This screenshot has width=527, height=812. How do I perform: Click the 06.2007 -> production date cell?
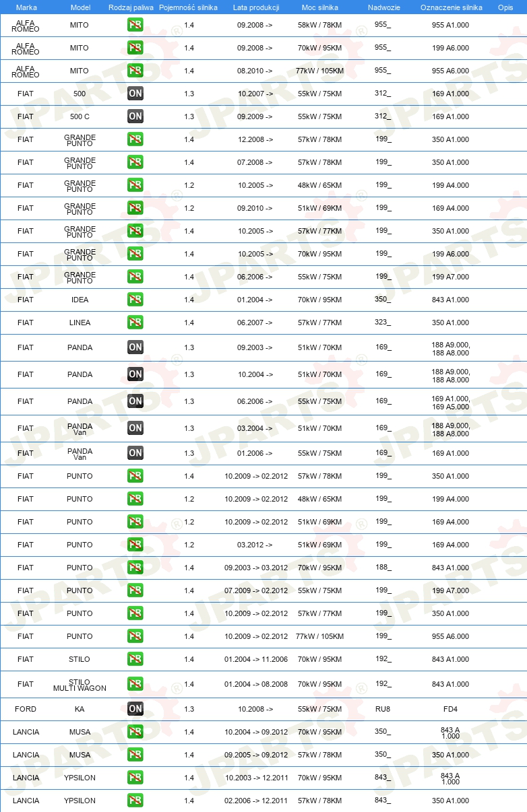(255, 323)
